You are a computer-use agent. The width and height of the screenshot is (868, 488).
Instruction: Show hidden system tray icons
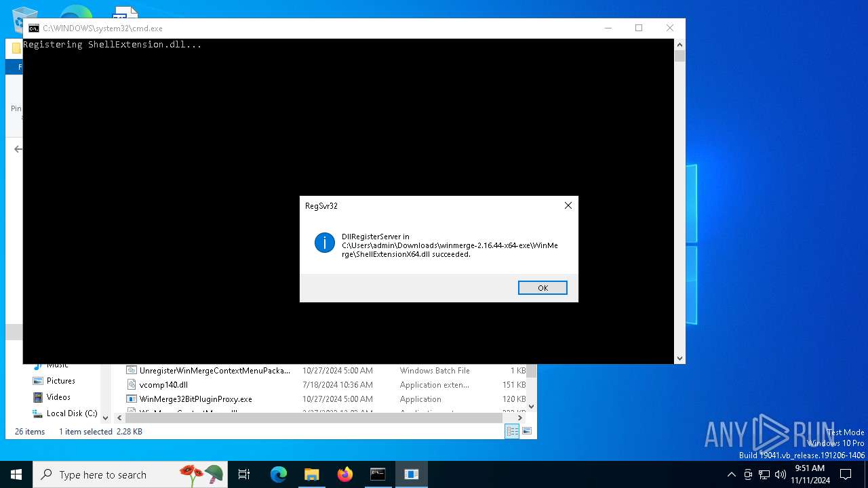coord(731,474)
